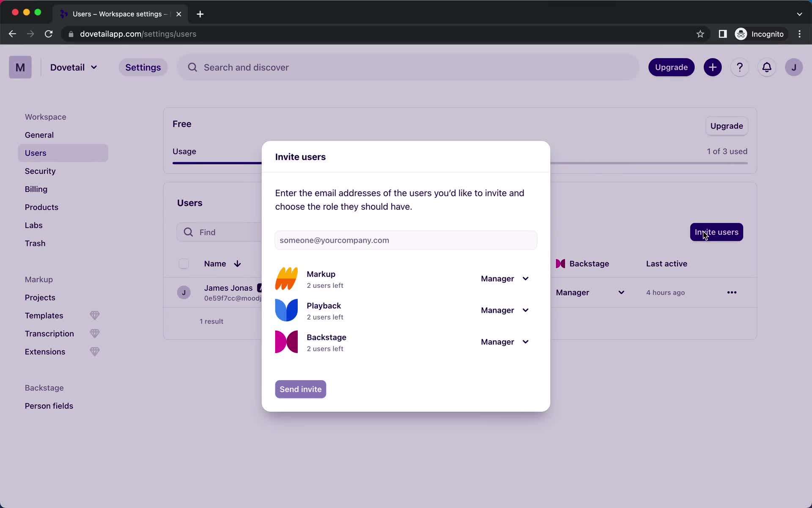This screenshot has width=812, height=508.
Task: Toggle the select all users checkbox
Action: [184, 263]
